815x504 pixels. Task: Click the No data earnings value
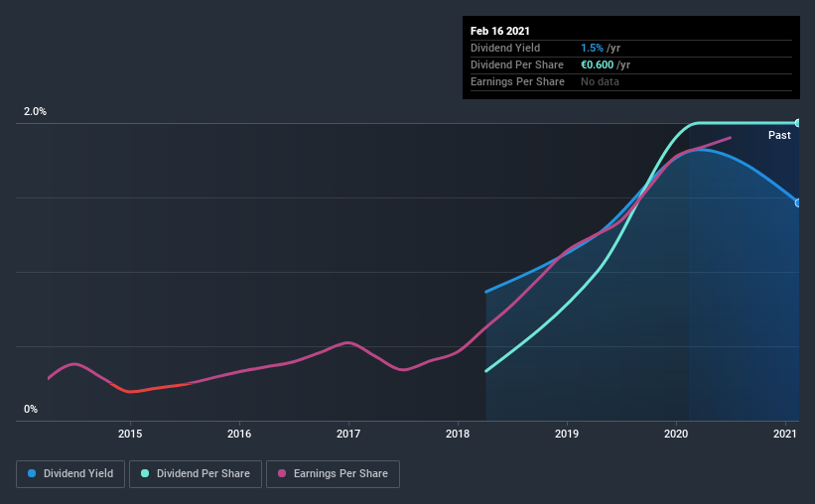point(600,81)
